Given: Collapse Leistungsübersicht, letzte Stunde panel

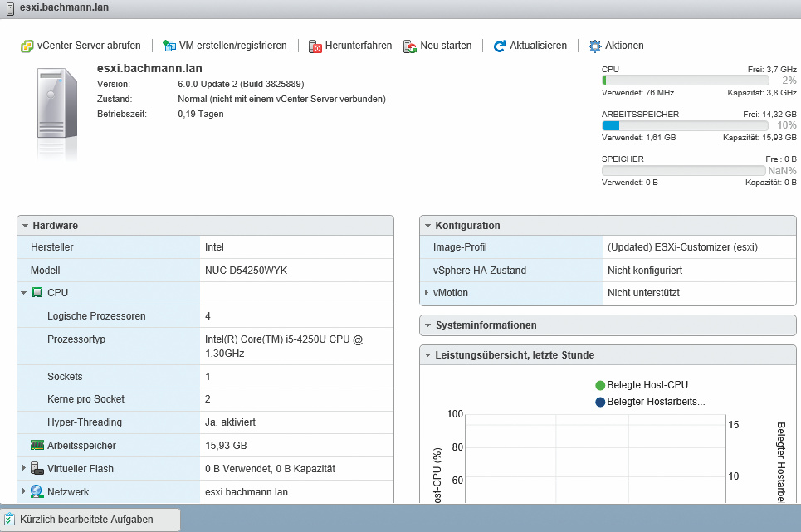Looking at the screenshot, I should click(427, 355).
